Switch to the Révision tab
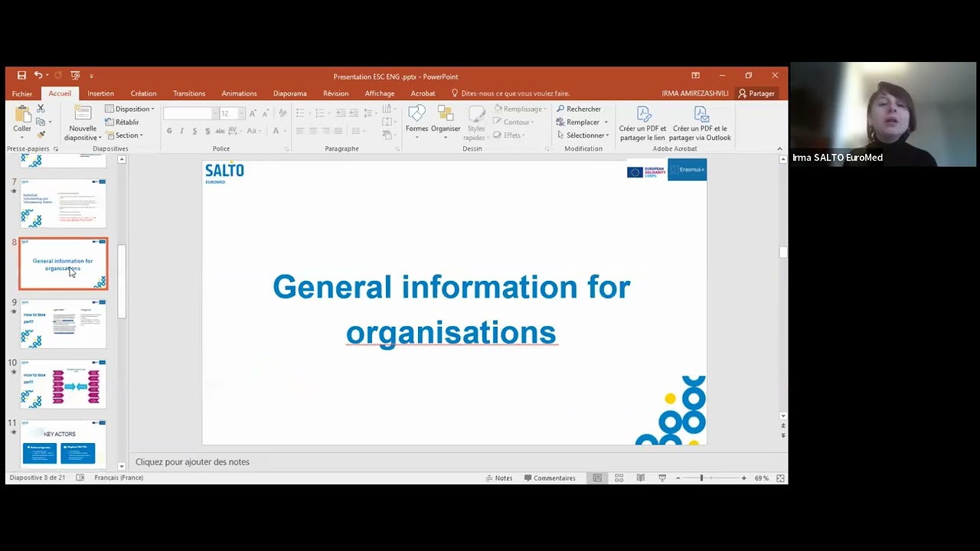This screenshot has height=551, width=980. coord(335,93)
